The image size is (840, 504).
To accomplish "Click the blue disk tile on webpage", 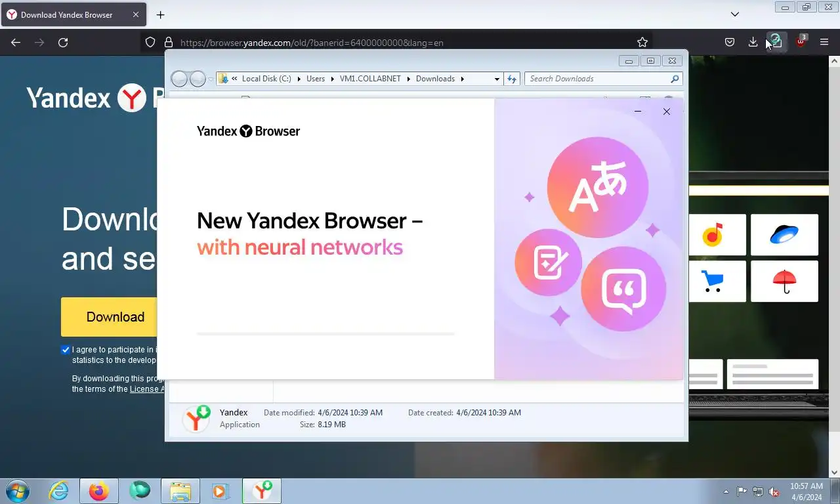I will 784,234.
